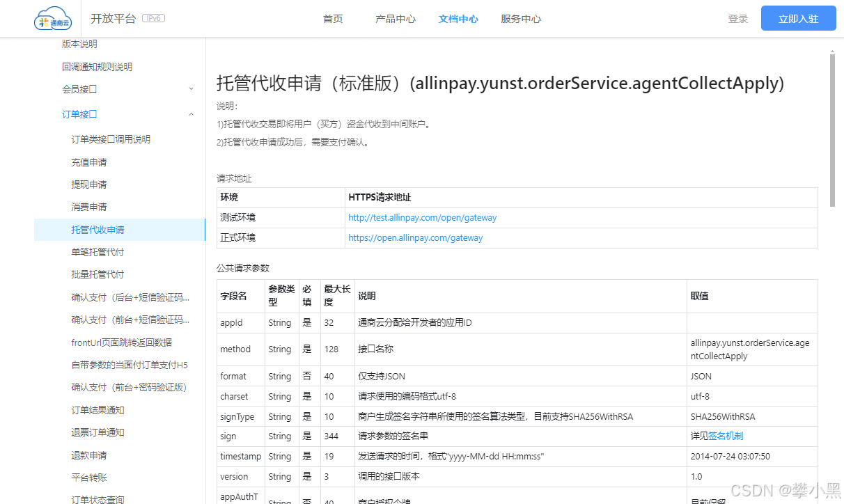Image resolution: width=844 pixels, height=504 pixels.
Task: Click the IPv6 badge next to 开放平台
Action: coord(153,18)
